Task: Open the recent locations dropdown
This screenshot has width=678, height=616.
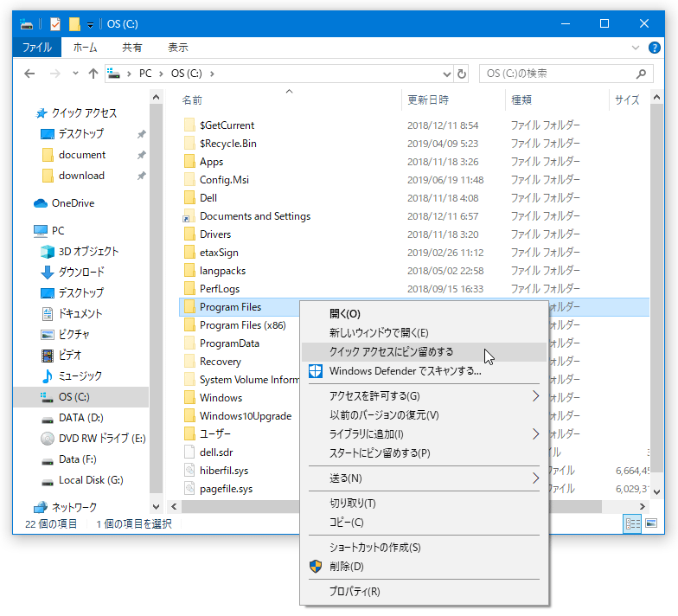Action: [x=75, y=73]
